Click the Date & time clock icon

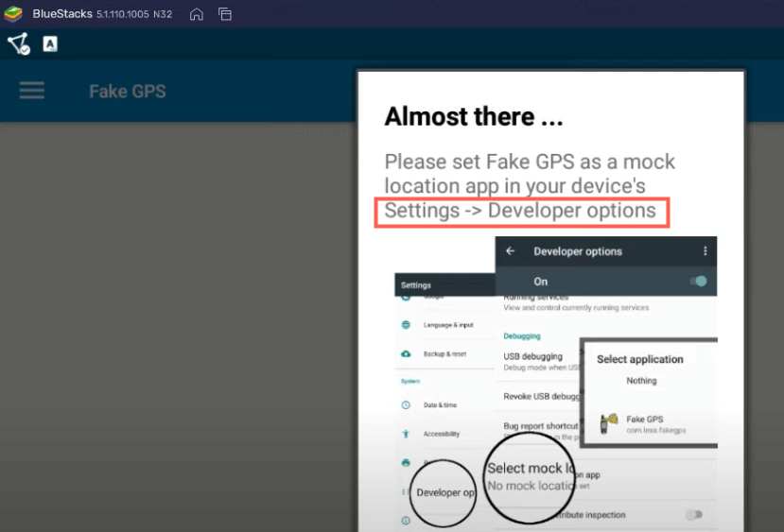pos(406,404)
